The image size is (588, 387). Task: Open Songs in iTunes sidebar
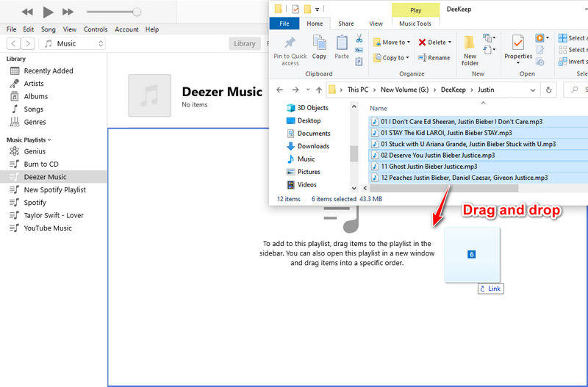tap(33, 109)
